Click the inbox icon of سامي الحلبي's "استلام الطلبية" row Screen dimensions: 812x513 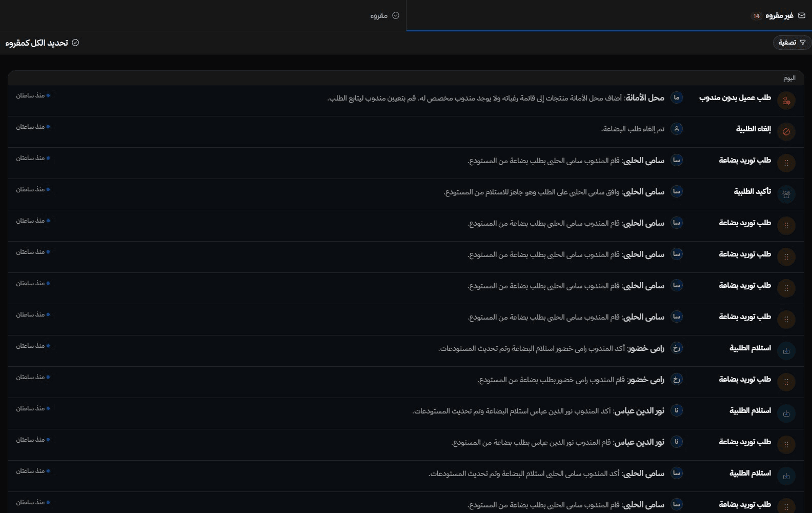pos(786,476)
